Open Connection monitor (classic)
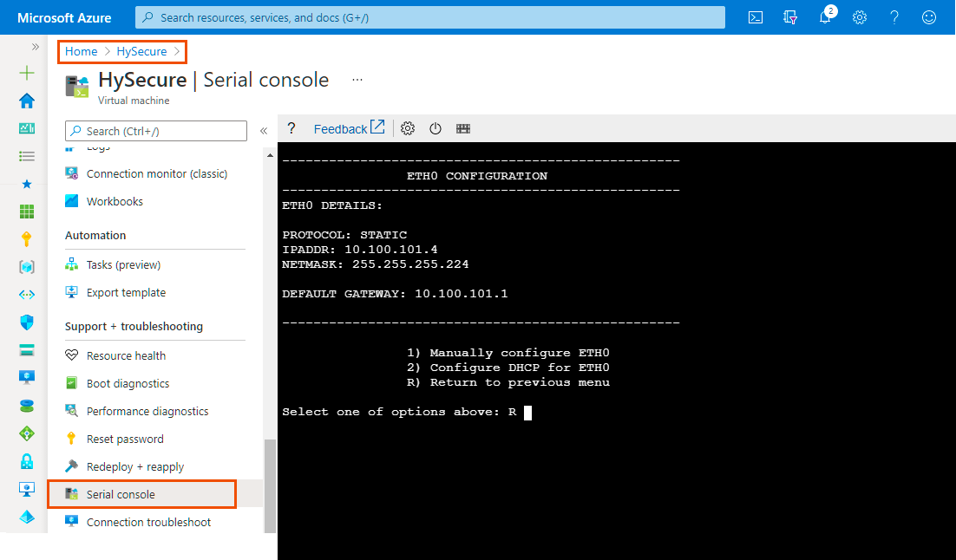 [x=155, y=173]
